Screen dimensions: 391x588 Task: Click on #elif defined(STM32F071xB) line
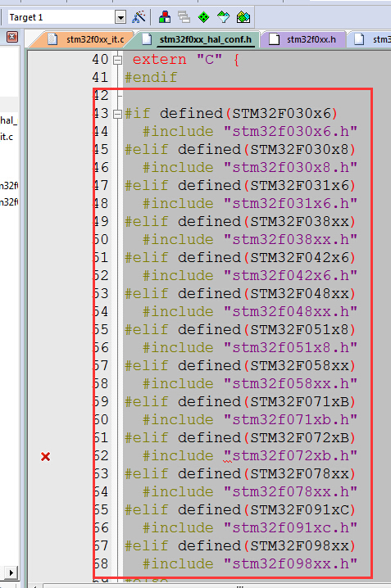[240, 401]
